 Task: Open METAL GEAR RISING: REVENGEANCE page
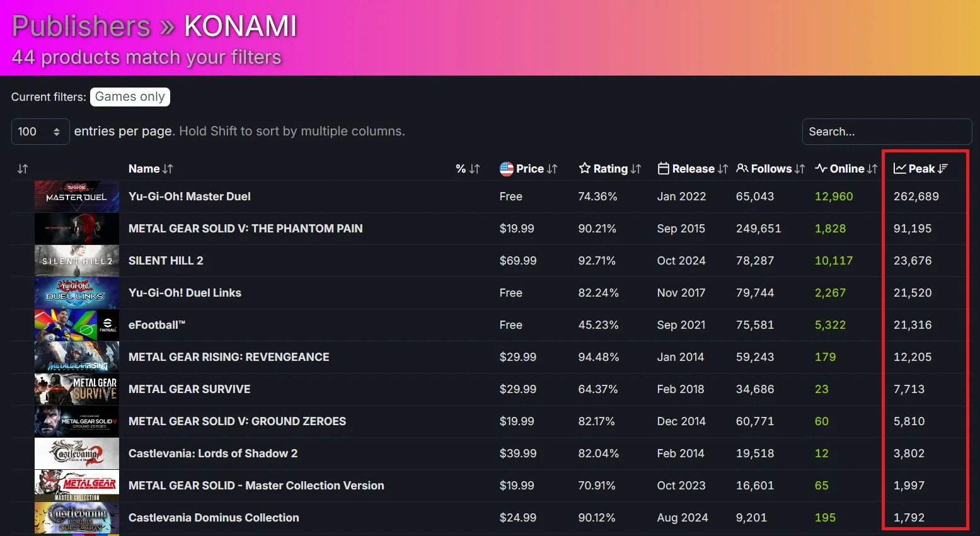coord(229,357)
